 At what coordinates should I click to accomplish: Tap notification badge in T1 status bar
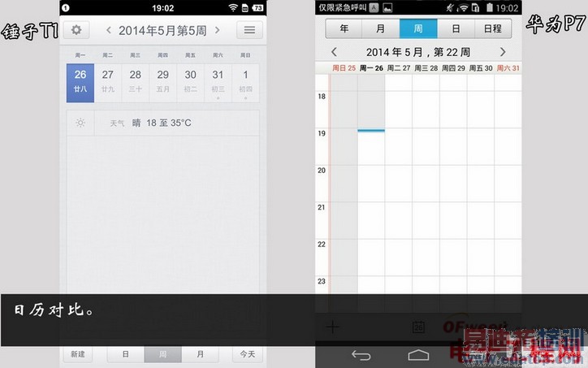(66, 7)
